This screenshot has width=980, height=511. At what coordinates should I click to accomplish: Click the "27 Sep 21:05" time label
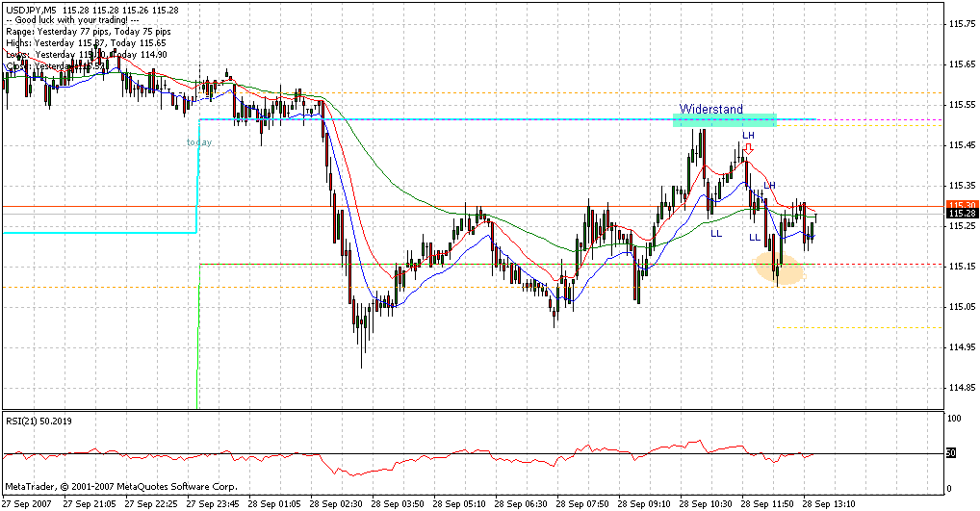90,503
